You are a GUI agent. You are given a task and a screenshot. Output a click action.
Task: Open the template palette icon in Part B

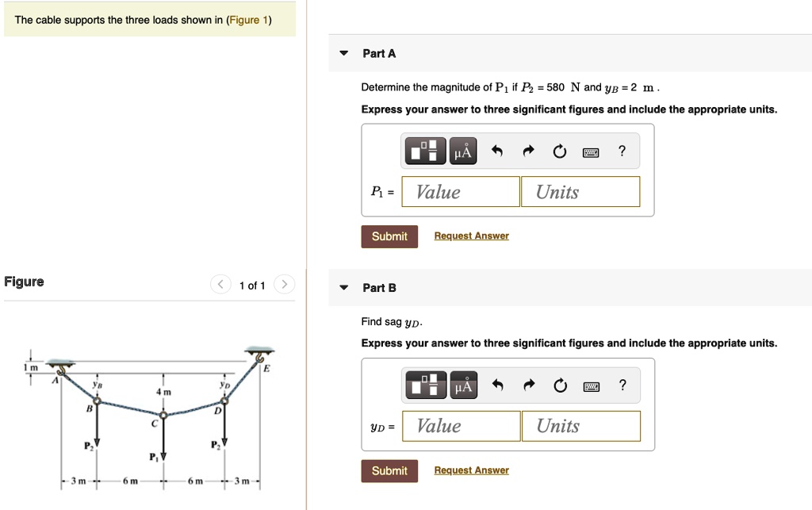(425, 385)
